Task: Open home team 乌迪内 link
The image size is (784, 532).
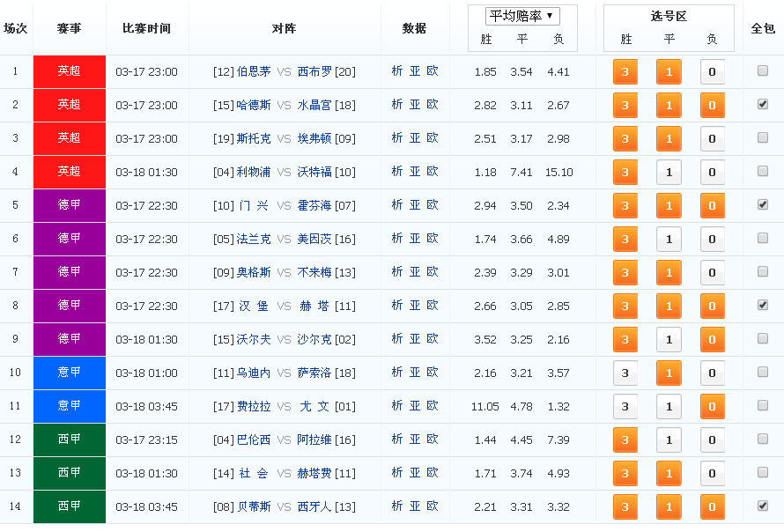Action: [254, 373]
